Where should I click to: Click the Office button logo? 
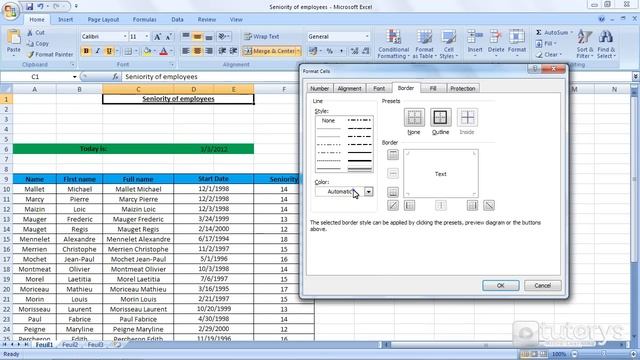coord(11,11)
